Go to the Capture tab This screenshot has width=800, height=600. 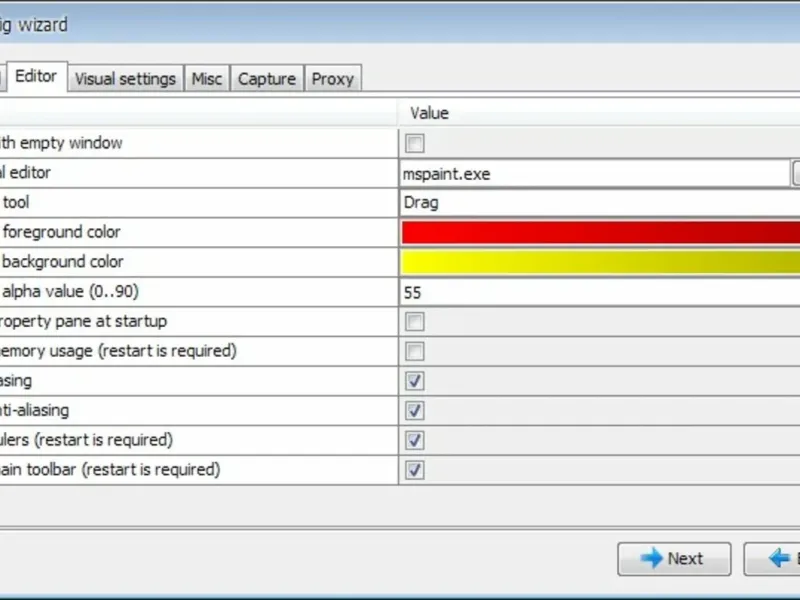click(x=267, y=79)
